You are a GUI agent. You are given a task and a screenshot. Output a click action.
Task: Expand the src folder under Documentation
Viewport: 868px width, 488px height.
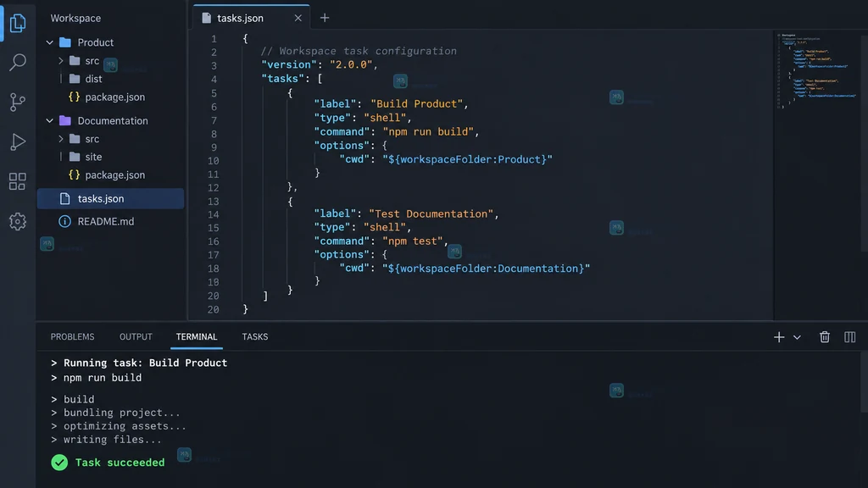[x=61, y=139]
